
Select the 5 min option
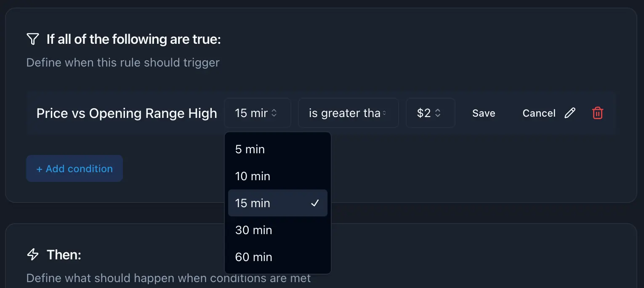pyautogui.click(x=250, y=149)
